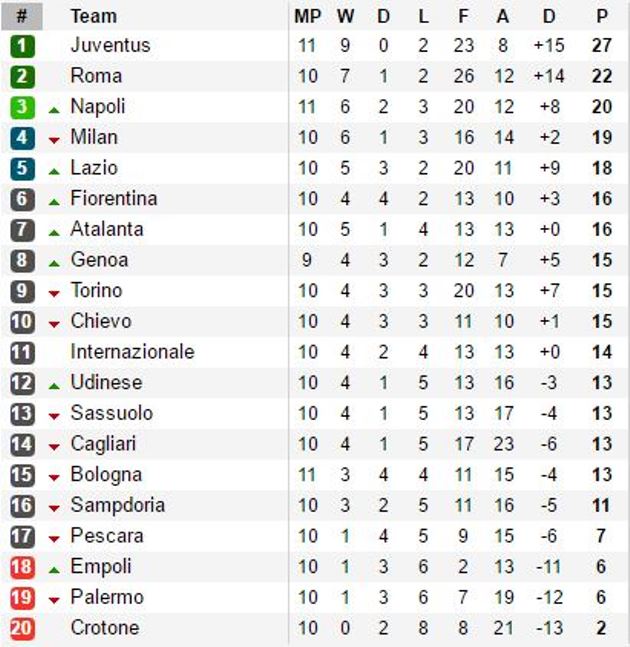Click Crotone's red rank 20 badge

[x=22, y=629]
